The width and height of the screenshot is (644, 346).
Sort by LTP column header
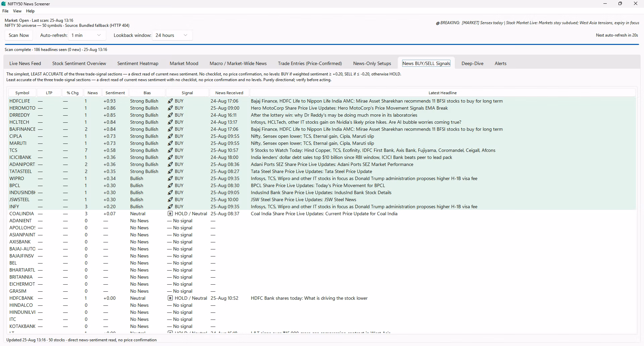point(49,93)
